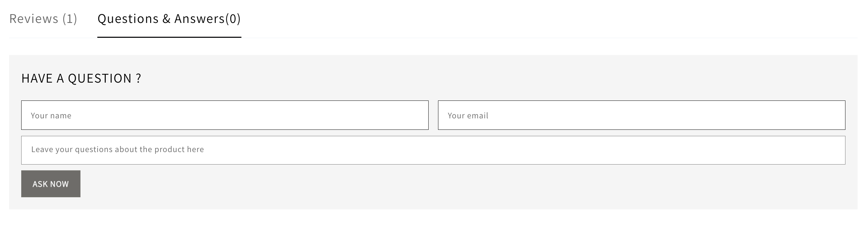Click the word Reviews in the tab bar
The height and width of the screenshot is (234, 868).
34,19
